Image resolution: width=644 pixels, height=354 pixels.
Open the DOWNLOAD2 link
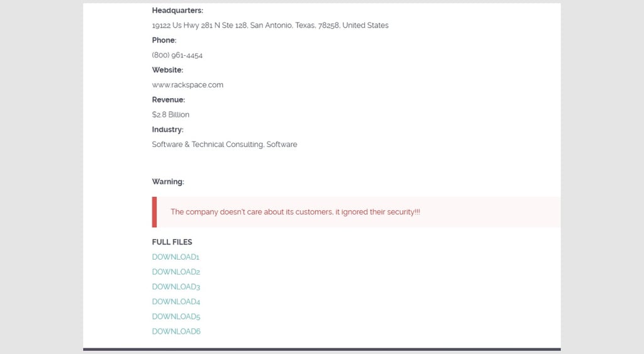176,272
